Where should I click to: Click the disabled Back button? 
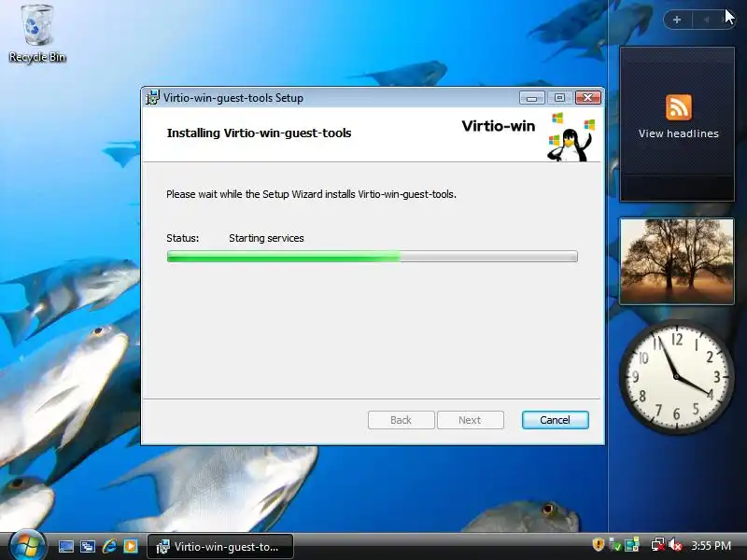[402, 420]
